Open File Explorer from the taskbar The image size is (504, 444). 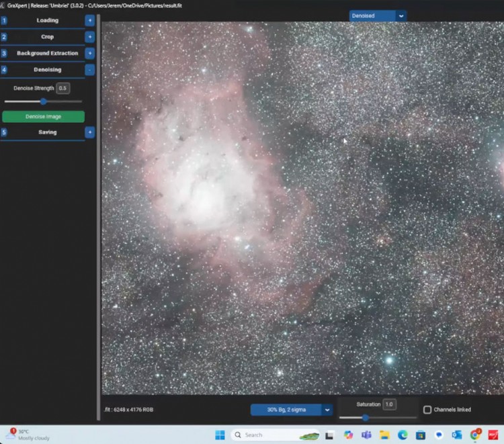pyautogui.click(x=384, y=435)
